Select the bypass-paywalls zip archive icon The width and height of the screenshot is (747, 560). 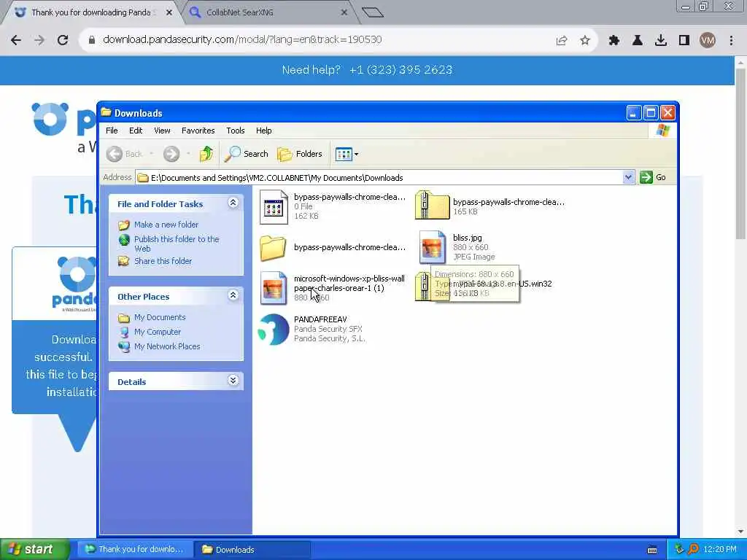tap(432, 205)
